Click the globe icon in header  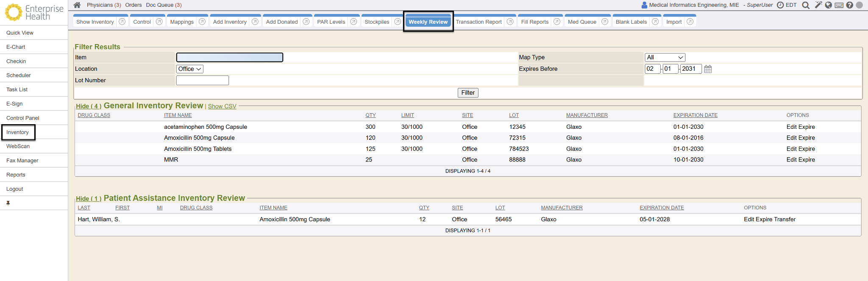829,5
